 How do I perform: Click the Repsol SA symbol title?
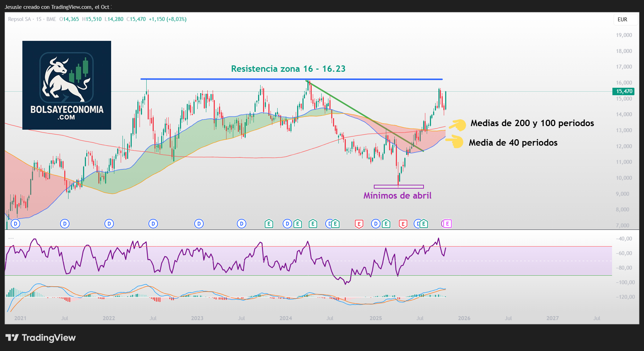pos(20,19)
